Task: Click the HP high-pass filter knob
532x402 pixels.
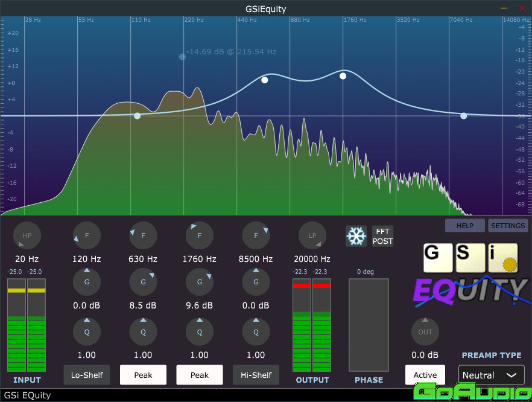Action: (x=27, y=235)
